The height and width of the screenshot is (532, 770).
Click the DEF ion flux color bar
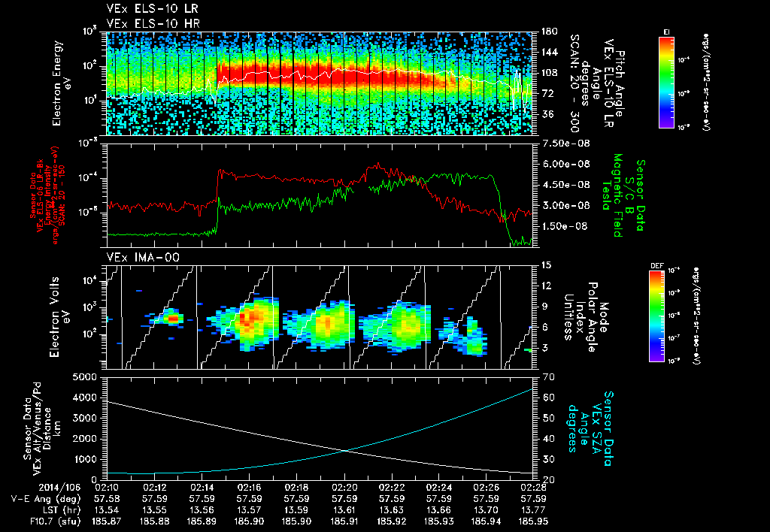point(656,316)
